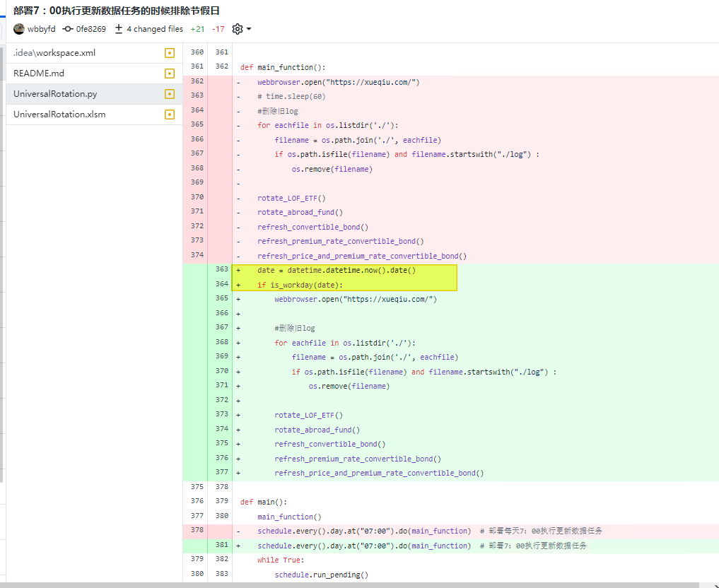Click the -17 deletions count
This screenshot has width=719, height=588.
click(x=218, y=29)
